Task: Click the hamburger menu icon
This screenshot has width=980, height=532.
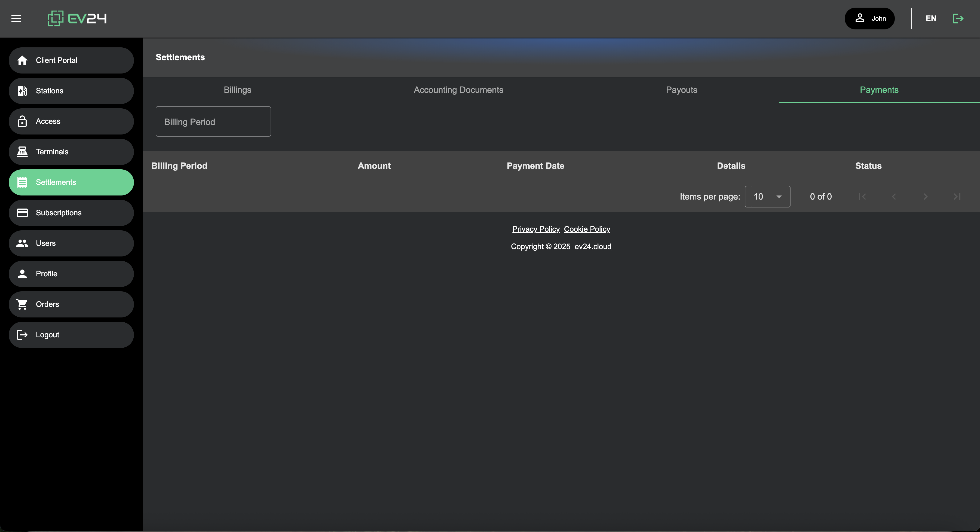Action: pos(16,18)
